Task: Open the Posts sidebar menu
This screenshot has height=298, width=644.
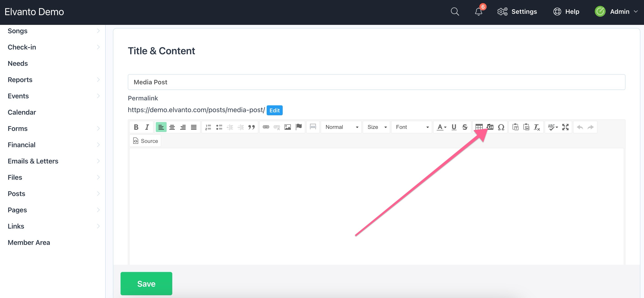Action: pos(16,194)
